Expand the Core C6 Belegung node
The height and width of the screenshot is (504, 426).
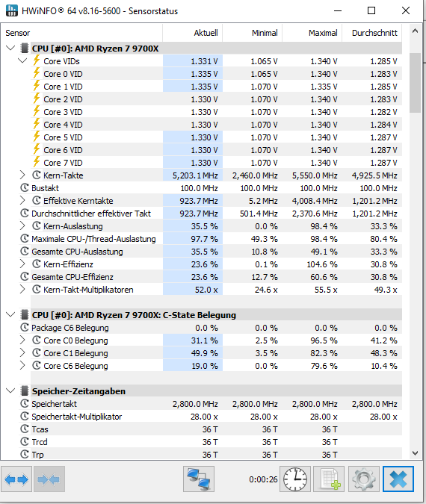(x=22, y=365)
